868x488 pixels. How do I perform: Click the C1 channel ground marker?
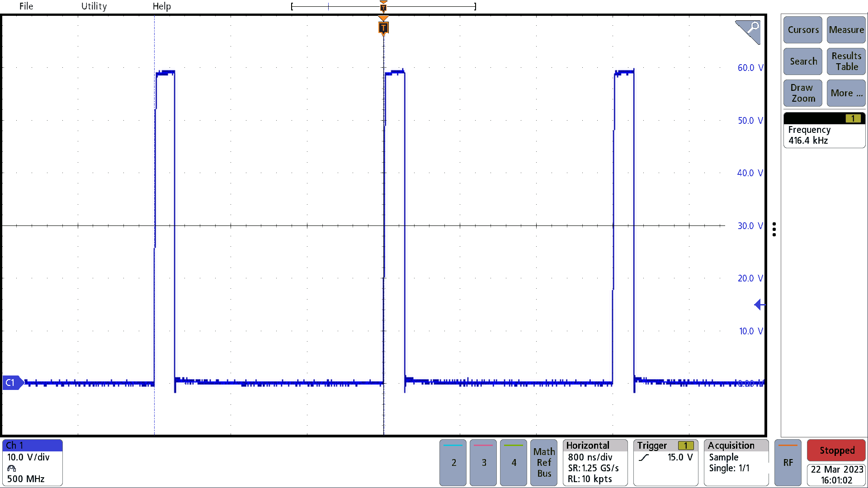(x=13, y=383)
